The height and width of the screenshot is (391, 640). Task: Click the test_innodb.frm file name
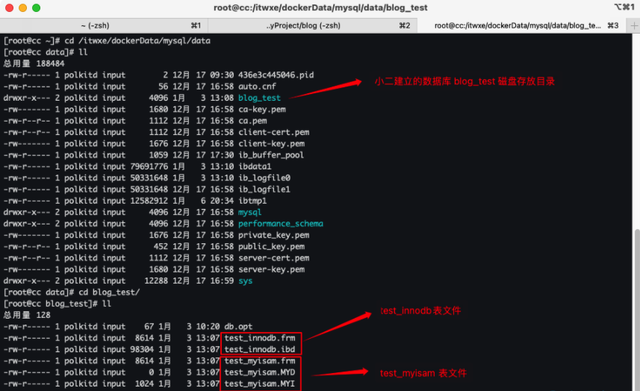pyautogui.click(x=260, y=338)
